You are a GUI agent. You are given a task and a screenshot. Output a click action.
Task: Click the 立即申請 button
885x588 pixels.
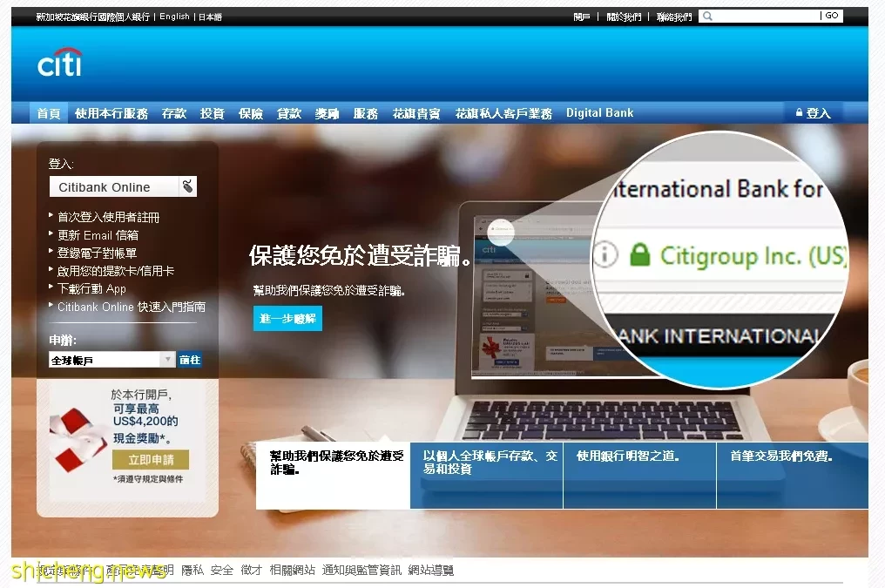151,460
